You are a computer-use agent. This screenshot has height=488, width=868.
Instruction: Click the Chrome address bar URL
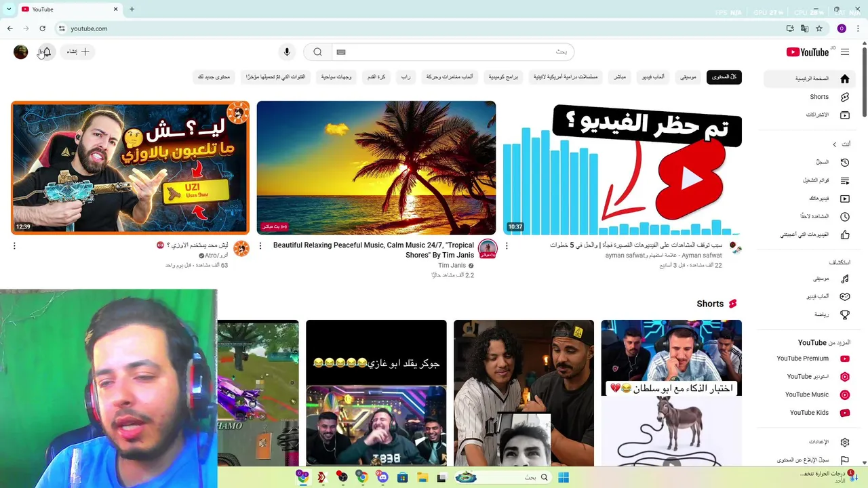point(89,28)
